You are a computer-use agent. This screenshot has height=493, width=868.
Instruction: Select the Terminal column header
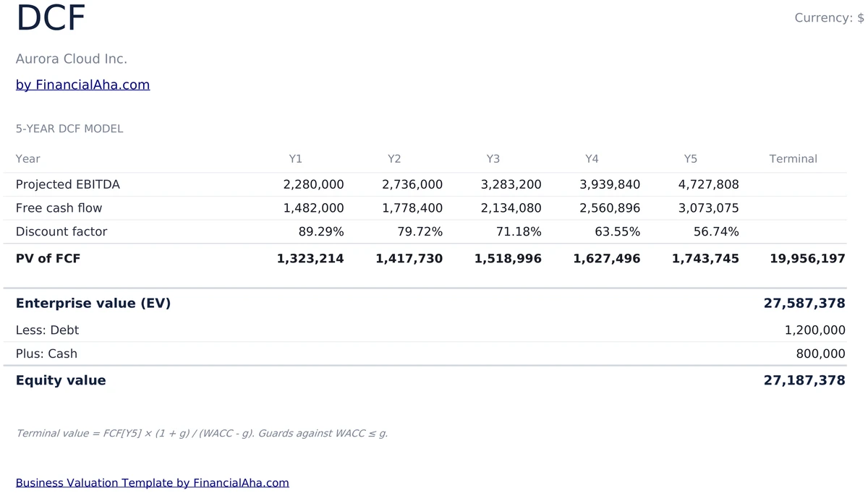tap(793, 159)
